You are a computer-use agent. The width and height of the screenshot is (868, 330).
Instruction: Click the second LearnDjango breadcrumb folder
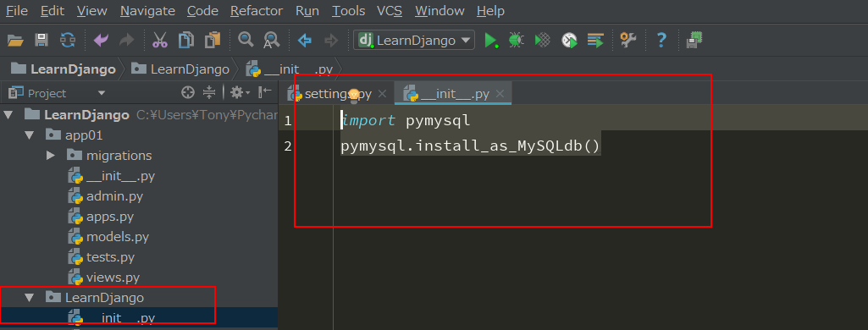click(180, 69)
